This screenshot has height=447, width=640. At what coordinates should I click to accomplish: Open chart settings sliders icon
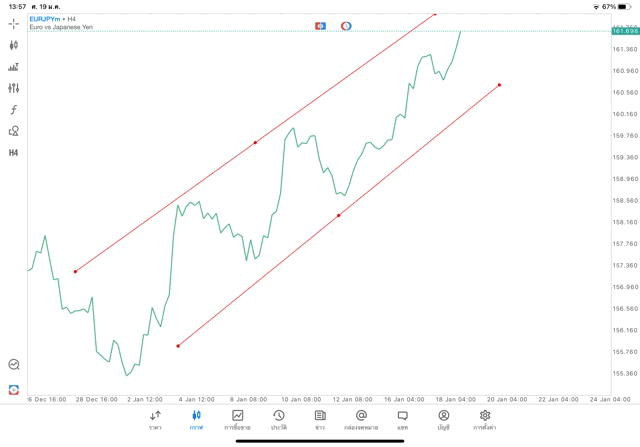[14, 88]
